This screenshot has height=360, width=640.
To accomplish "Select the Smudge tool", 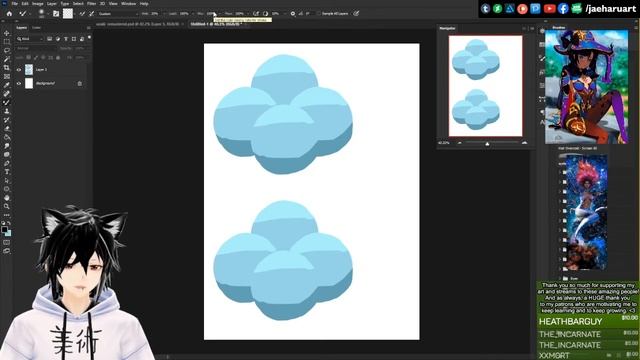I will 7,146.
